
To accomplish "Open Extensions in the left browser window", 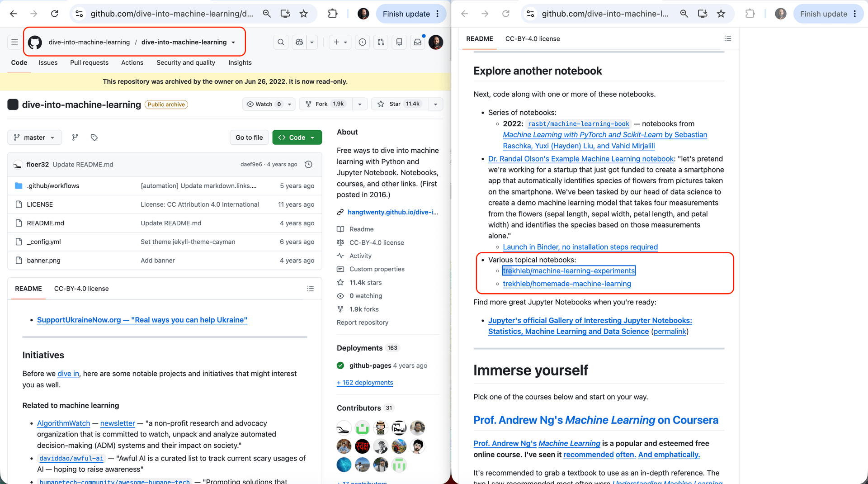I will [333, 14].
